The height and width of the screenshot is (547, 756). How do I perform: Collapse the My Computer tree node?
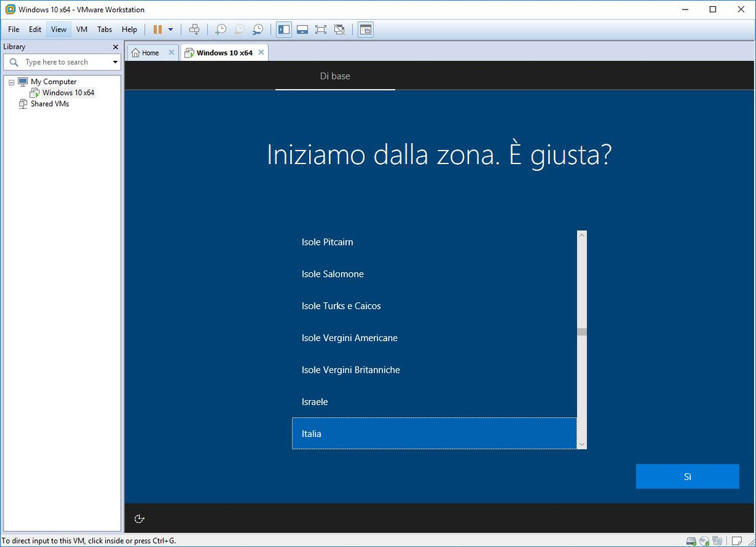12,83
